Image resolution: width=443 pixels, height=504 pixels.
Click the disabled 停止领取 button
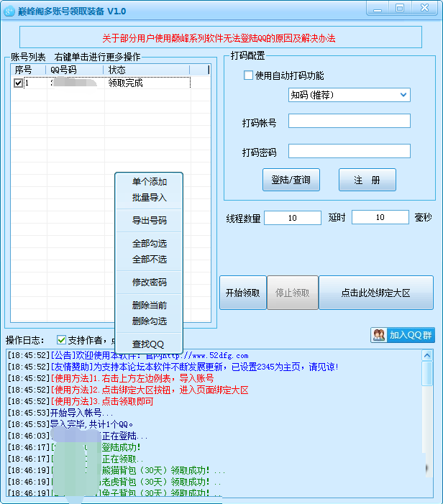tap(293, 293)
